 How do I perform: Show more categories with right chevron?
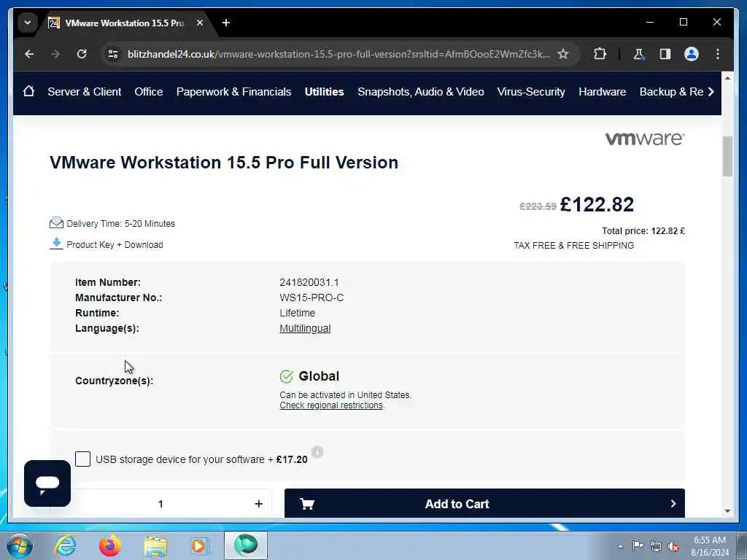point(711,91)
